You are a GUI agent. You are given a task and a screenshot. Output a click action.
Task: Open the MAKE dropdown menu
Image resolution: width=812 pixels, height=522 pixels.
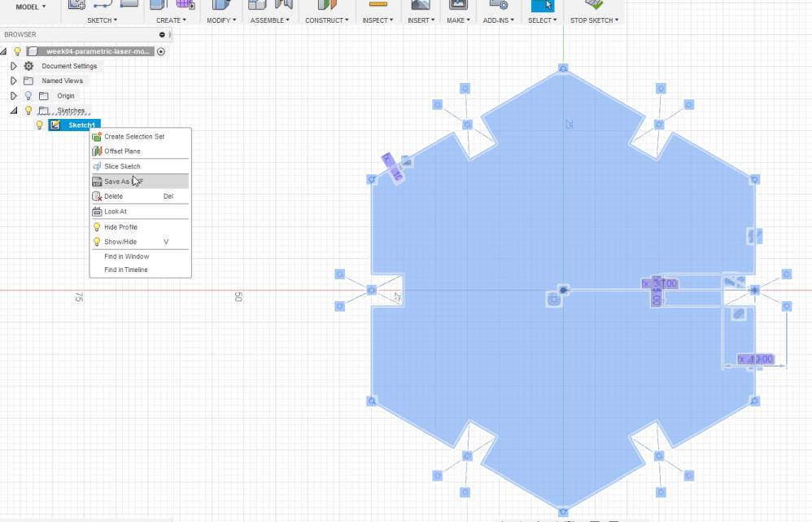click(458, 20)
